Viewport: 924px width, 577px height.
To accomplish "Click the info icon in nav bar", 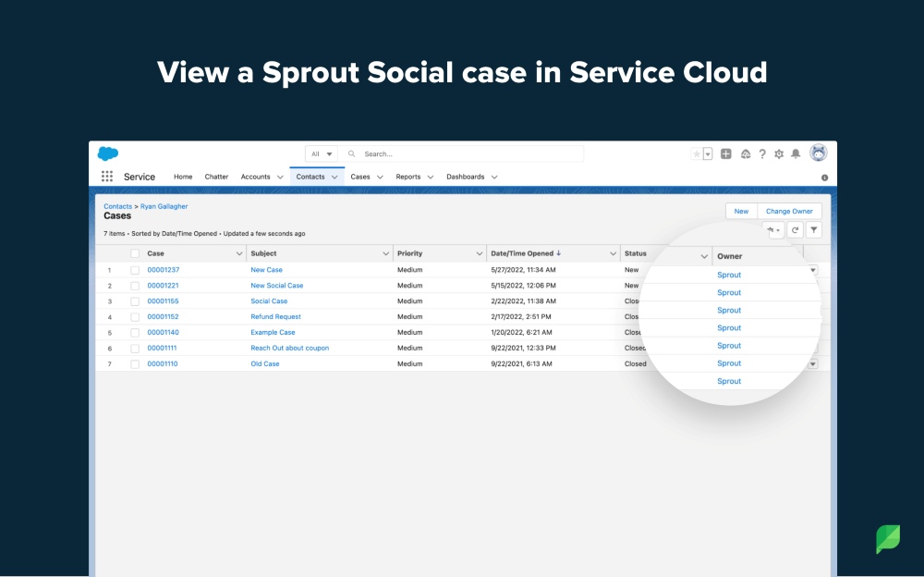I will tap(824, 178).
